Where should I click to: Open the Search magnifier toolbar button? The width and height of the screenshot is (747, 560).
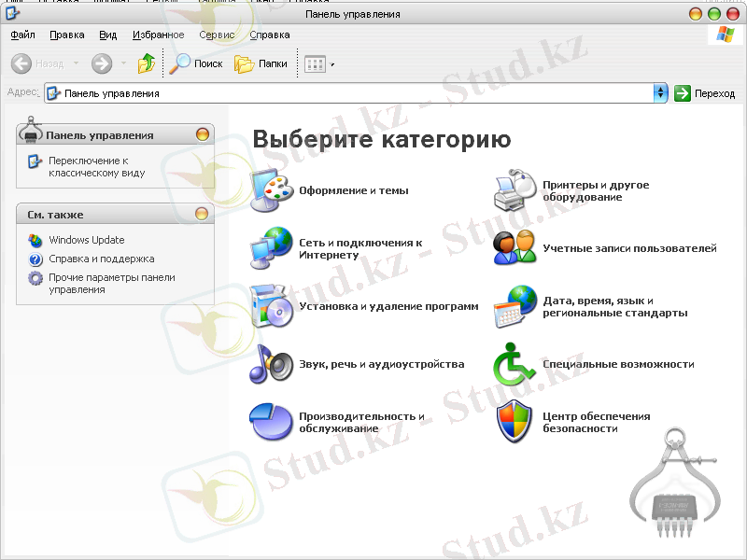pyautogui.click(x=196, y=63)
